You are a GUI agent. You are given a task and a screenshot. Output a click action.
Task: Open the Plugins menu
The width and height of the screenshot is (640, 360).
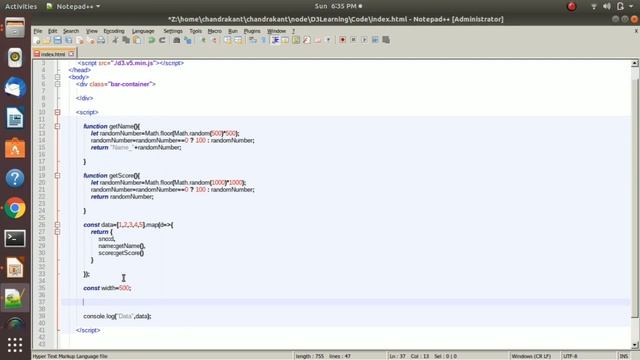[252, 31]
